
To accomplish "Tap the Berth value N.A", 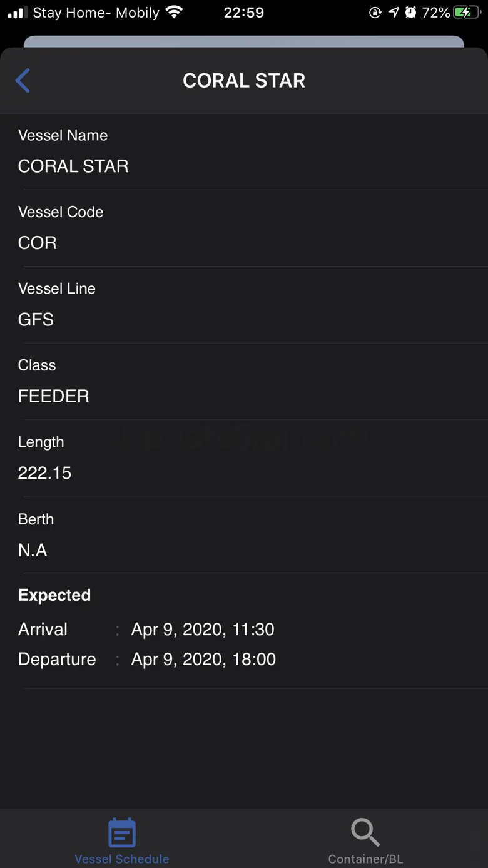I will (x=33, y=550).
